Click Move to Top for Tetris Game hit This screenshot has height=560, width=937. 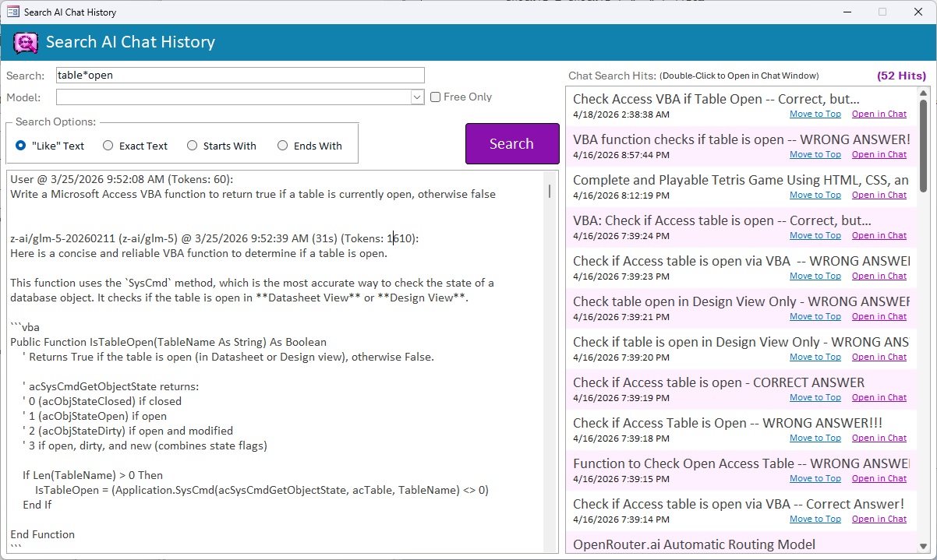(x=815, y=195)
